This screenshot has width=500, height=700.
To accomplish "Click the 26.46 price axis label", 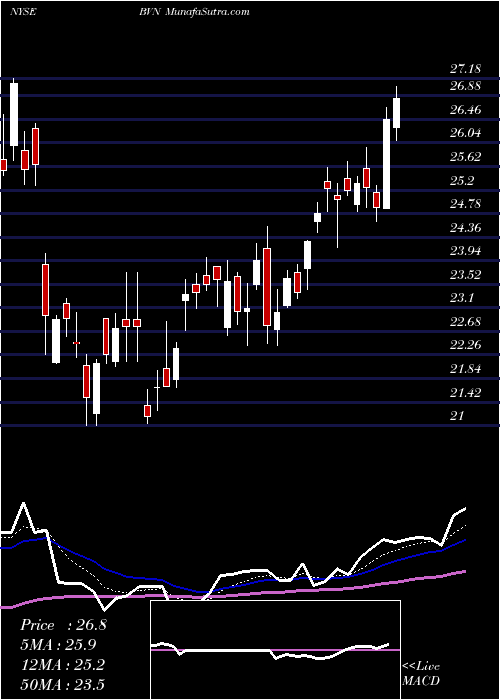I will 465,109.
